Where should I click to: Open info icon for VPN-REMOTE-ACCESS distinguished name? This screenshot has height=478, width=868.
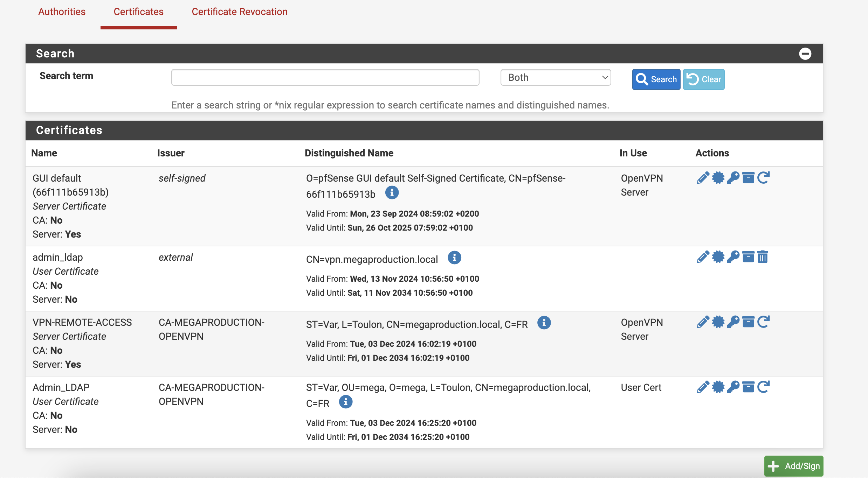(544, 323)
